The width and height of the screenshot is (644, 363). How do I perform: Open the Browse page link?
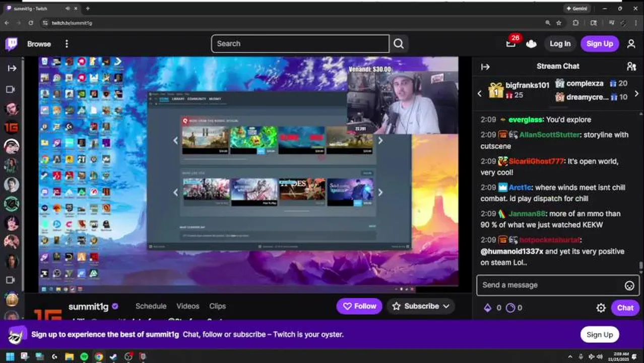(x=39, y=44)
